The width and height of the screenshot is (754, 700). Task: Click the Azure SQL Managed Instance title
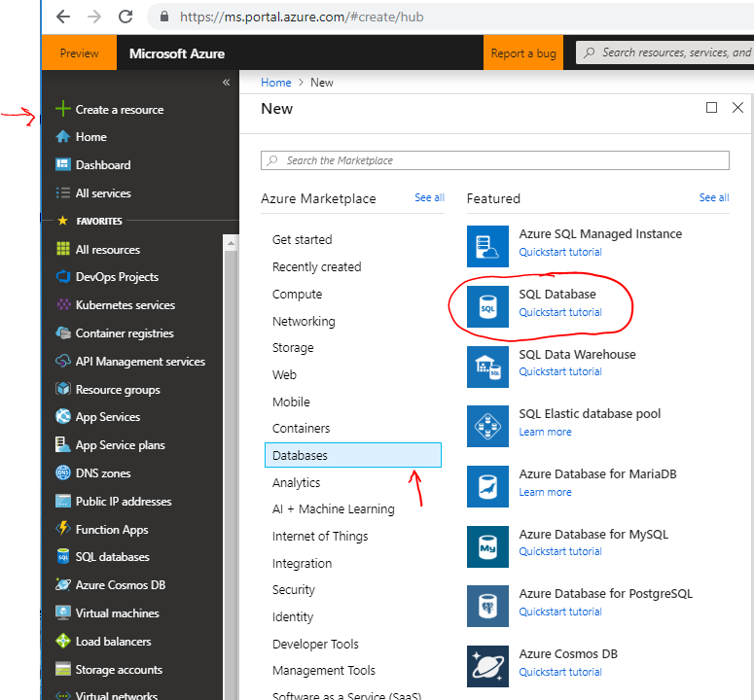coord(600,234)
